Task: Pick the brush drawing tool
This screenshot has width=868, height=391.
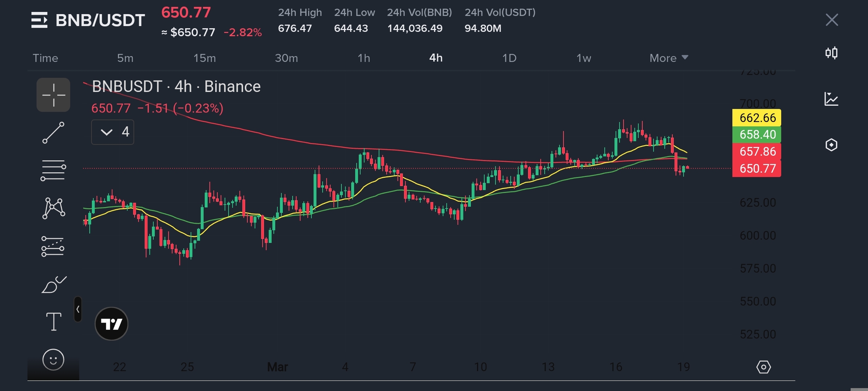Action: tap(54, 285)
